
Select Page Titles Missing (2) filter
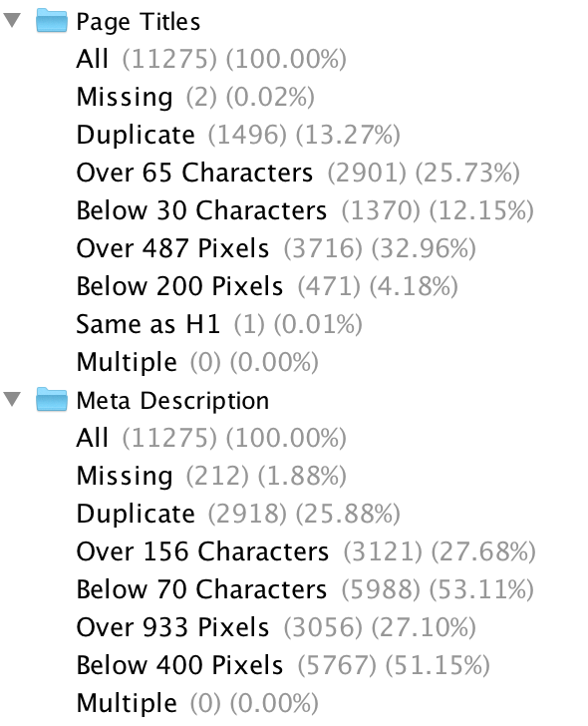pyautogui.click(x=195, y=97)
